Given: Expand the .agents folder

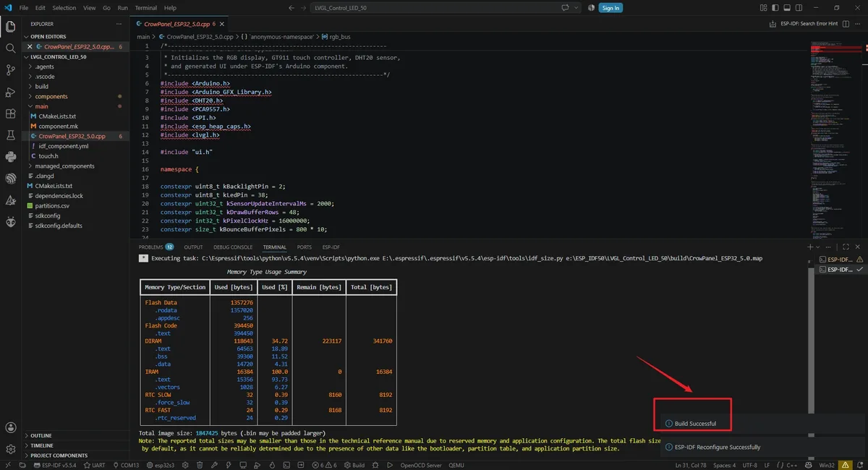Looking at the screenshot, I should [77, 67].
